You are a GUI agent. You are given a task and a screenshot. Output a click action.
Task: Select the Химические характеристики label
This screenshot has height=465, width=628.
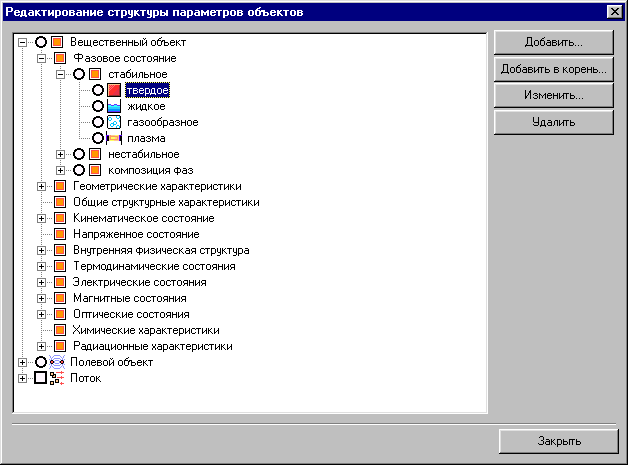pyautogui.click(x=146, y=330)
